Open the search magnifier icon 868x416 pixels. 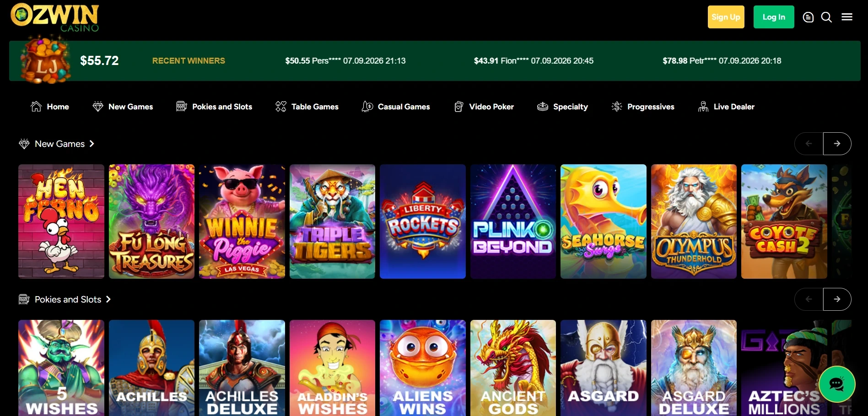point(826,17)
